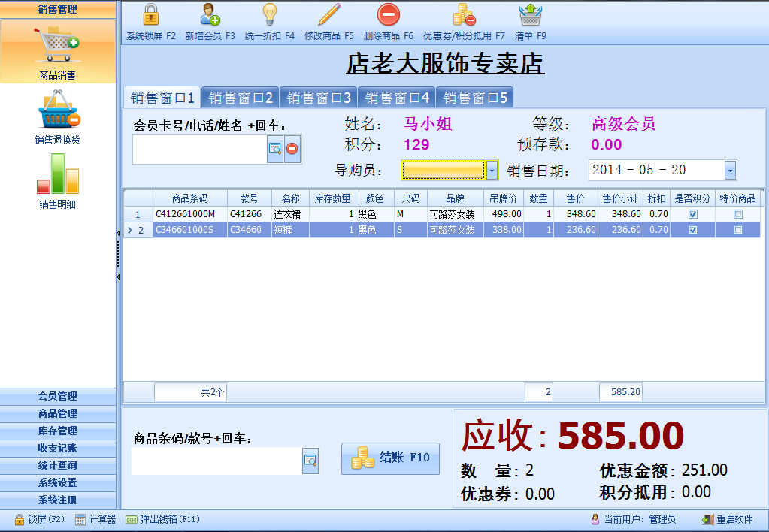The height and width of the screenshot is (532, 769).
Task: Open the 销售日期 date picker dropdown
Action: tap(730, 171)
